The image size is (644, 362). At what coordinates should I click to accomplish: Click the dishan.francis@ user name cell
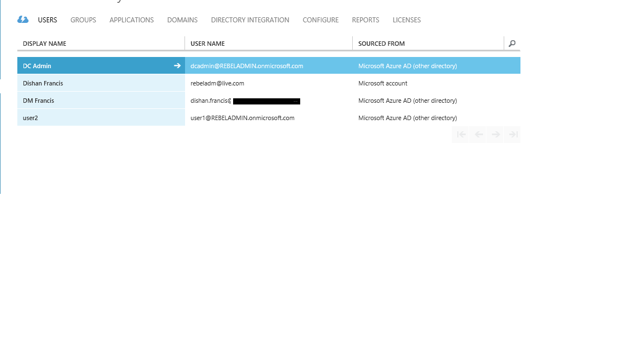tap(268, 101)
